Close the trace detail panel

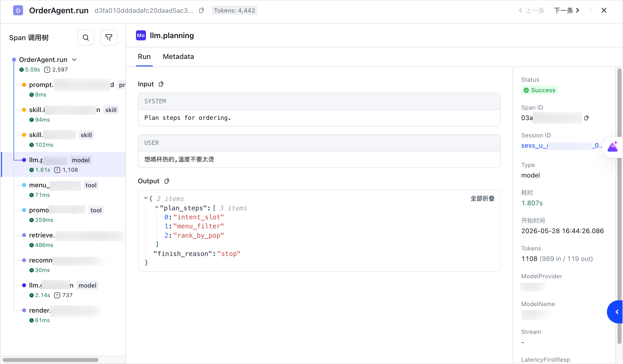pyautogui.click(x=604, y=11)
